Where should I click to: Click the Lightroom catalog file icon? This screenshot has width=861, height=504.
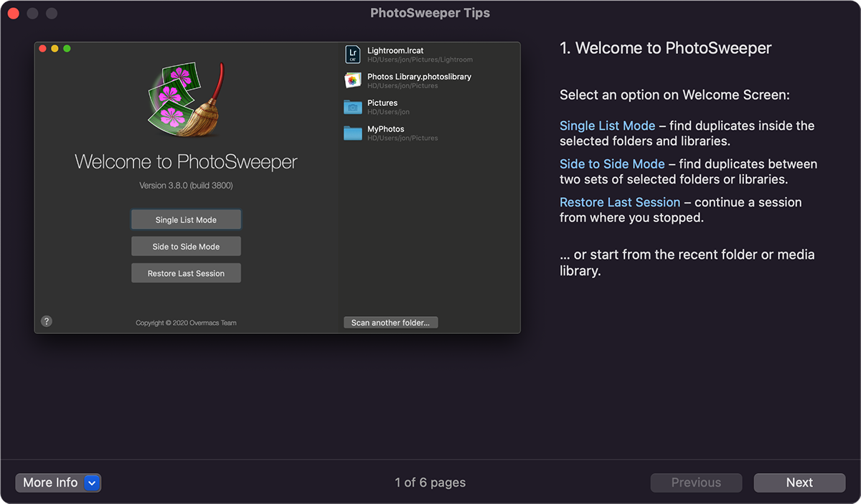point(352,54)
